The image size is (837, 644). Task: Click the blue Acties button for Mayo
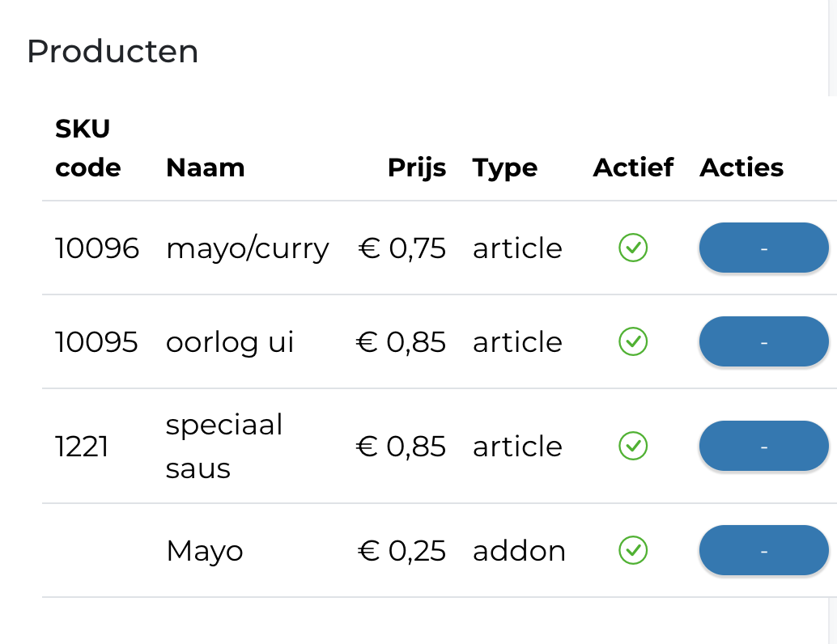click(763, 550)
